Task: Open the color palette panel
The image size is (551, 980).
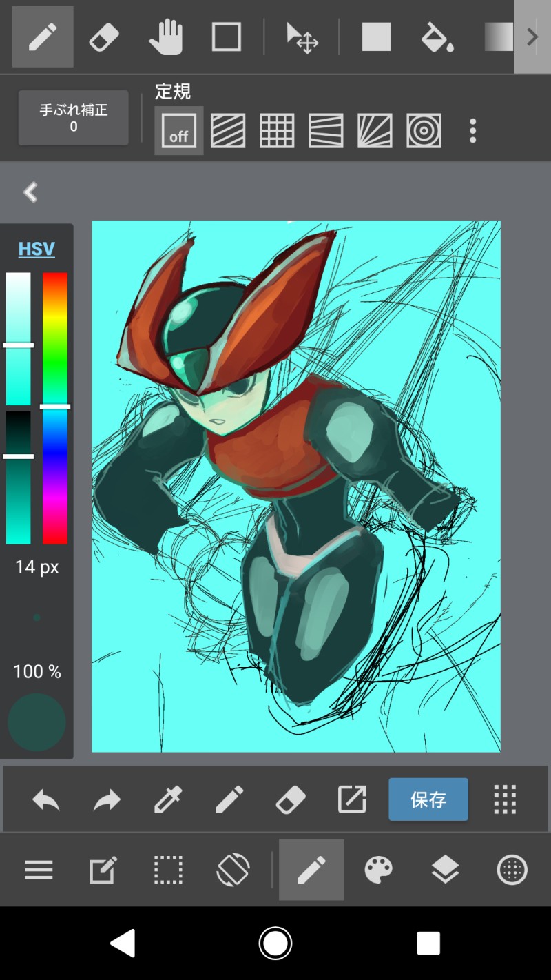Action: (379, 870)
